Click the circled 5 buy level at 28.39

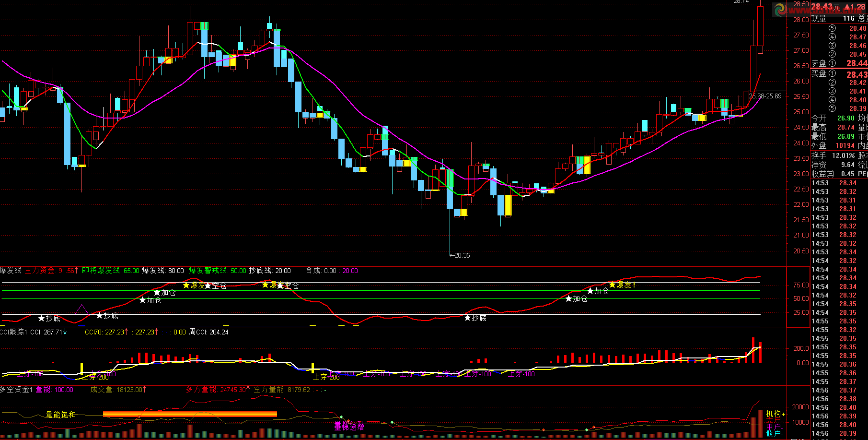(x=832, y=108)
